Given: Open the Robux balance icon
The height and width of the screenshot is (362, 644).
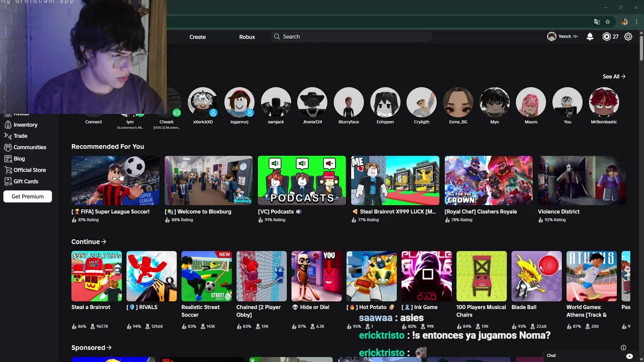Looking at the screenshot, I should 606,37.
